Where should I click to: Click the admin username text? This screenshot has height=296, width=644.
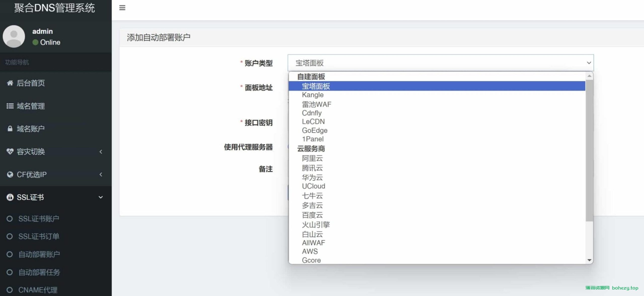[x=43, y=31]
